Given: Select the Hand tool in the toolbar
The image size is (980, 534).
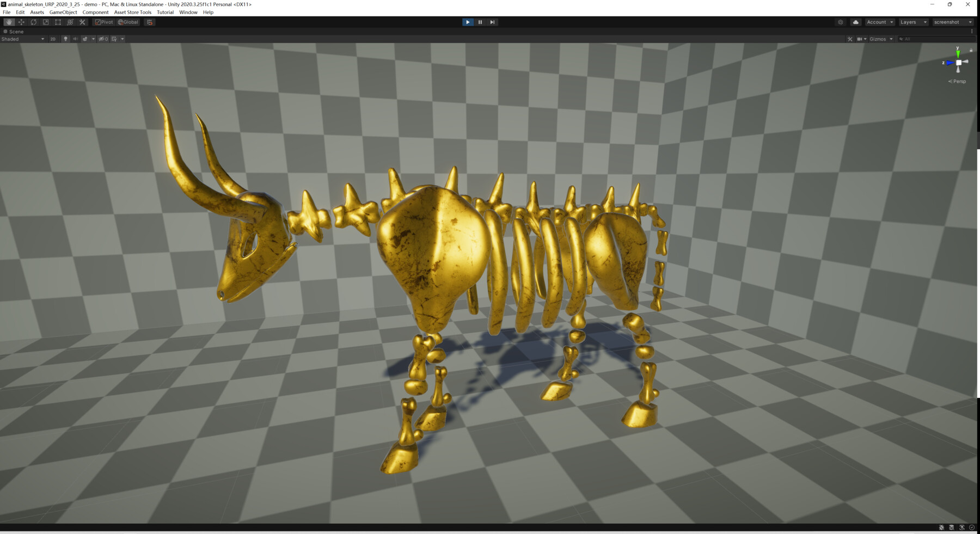Looking at the screenshot, I should pyautogui.click(x=9, y=22).
